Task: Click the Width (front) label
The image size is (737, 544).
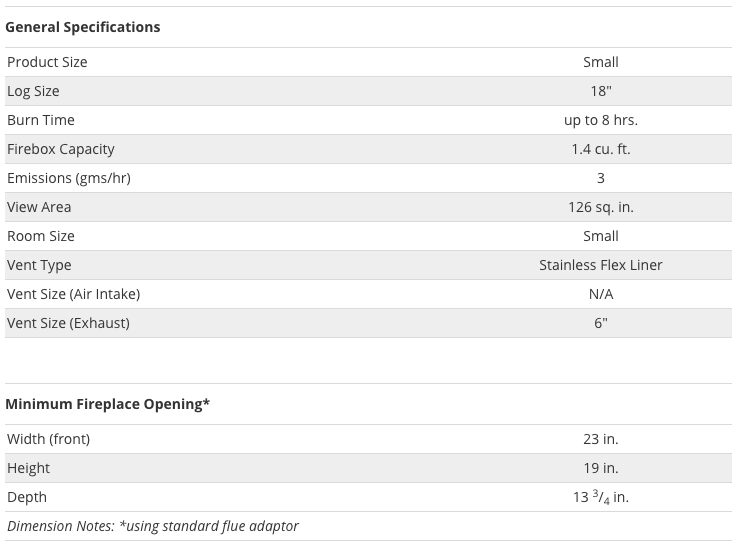Action: 48,439
